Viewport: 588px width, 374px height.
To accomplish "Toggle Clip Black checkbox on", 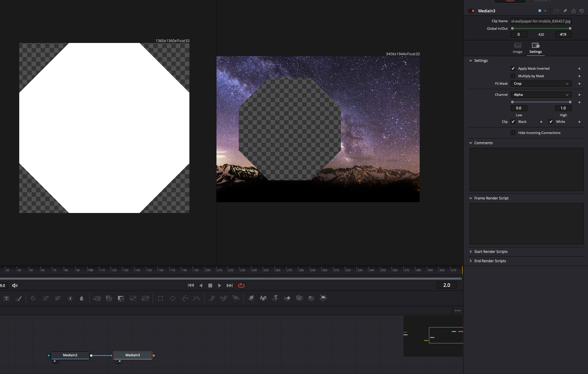I will pos(513,122).
